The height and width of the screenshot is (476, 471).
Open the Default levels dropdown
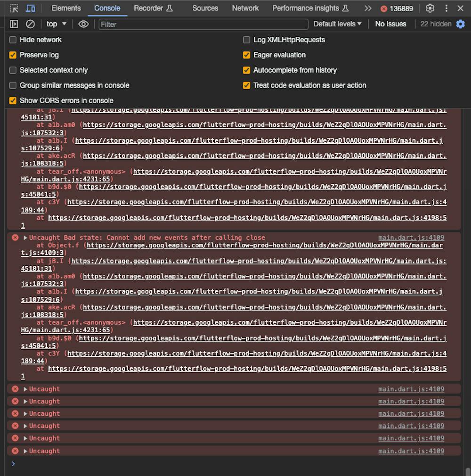point(337,24)
